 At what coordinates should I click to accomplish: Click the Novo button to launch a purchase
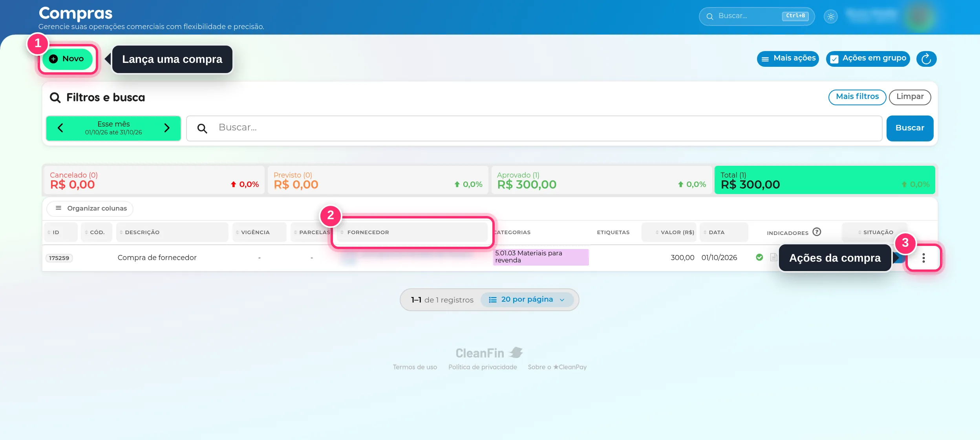[x=67, y=59]
